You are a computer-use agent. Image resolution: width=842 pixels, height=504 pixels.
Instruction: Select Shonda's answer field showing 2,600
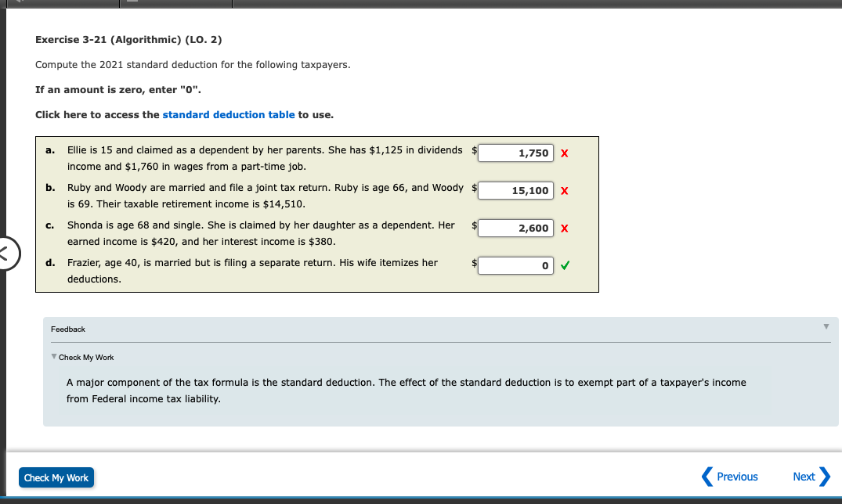[x=515, y=228]
